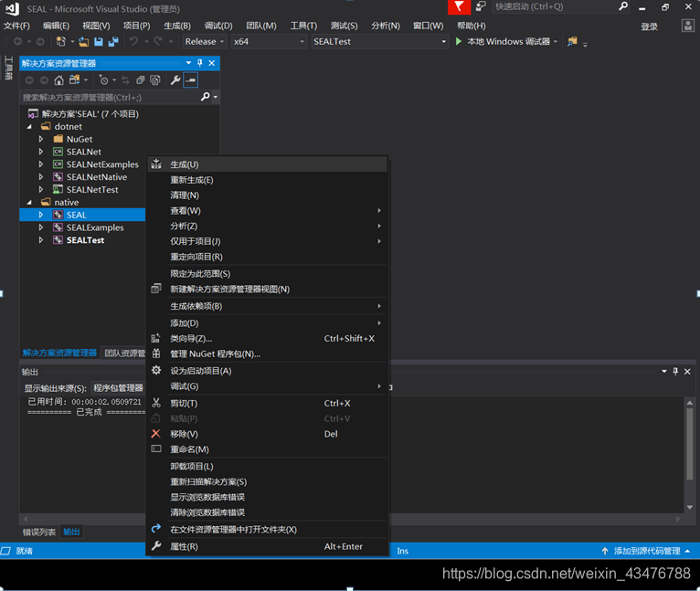700x591 pixels.
Task: Pin the Solution Explorer panel
Action: click(x=200, y=63)
